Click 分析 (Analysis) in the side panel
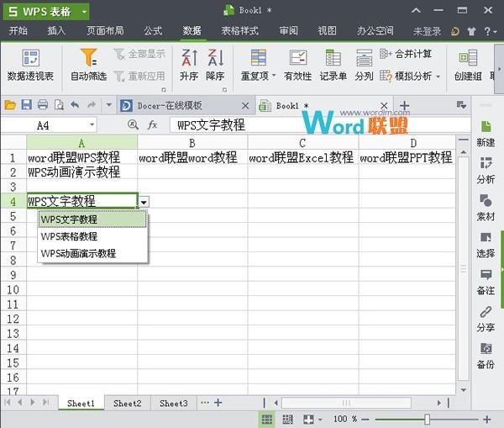This screenshot has height=428, width=504. (486, 171)
